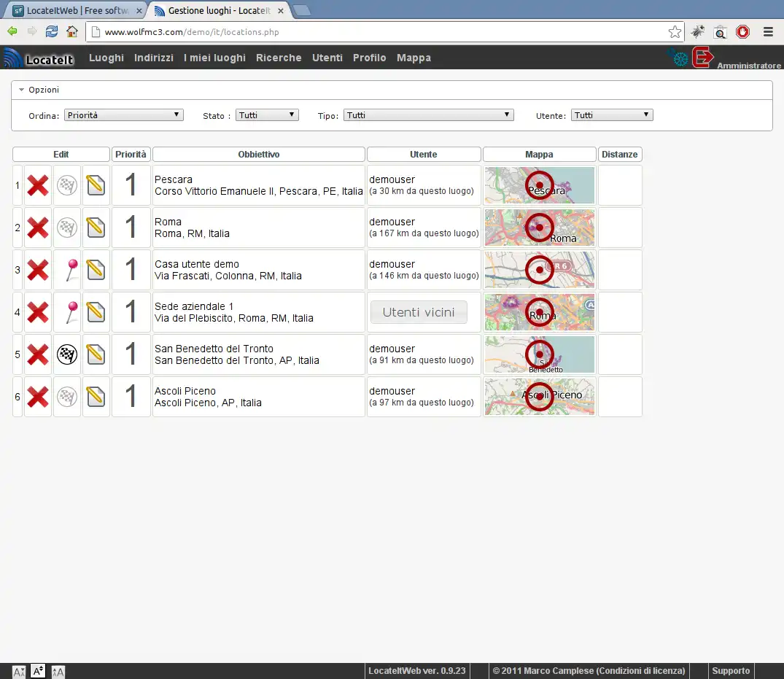Go back with green arrow icon

coord(12,31)
